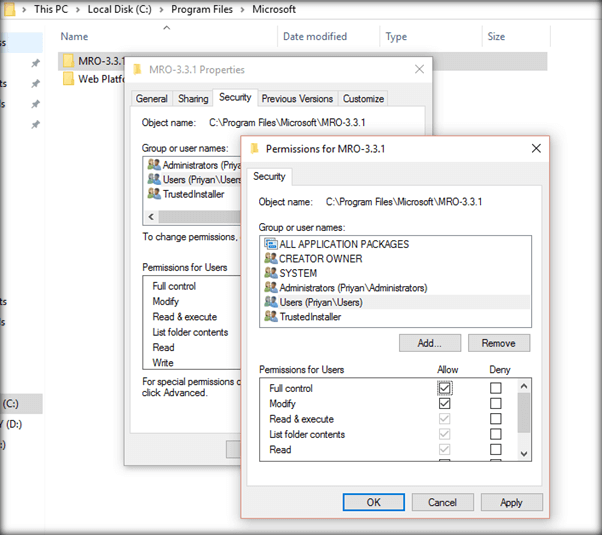Select Administrators entry in Properties window list
The width and height of the screenshot is (602, 535).
coord(193,165)
